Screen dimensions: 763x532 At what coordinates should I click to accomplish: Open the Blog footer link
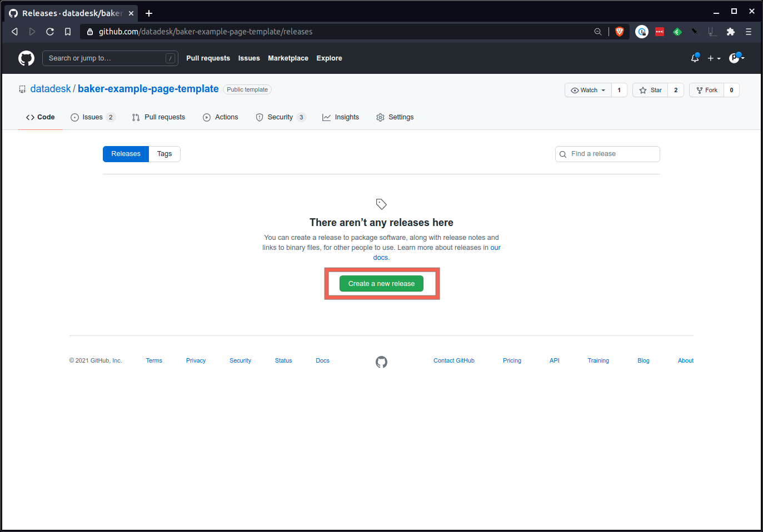pos(643,360)
